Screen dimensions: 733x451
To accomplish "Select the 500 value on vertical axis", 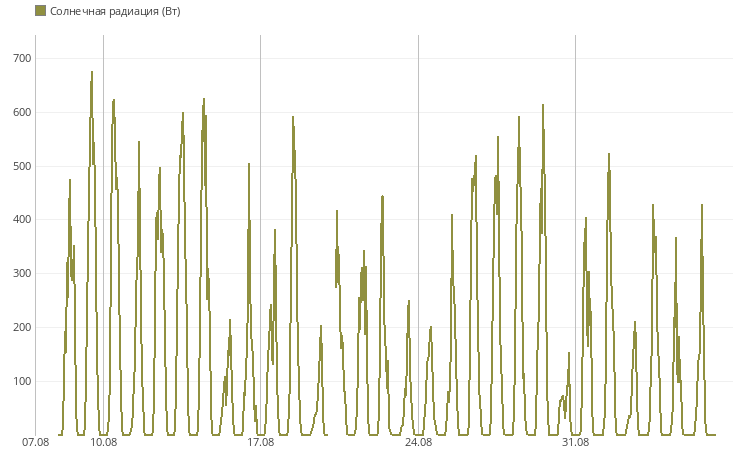I will (22, 166).
